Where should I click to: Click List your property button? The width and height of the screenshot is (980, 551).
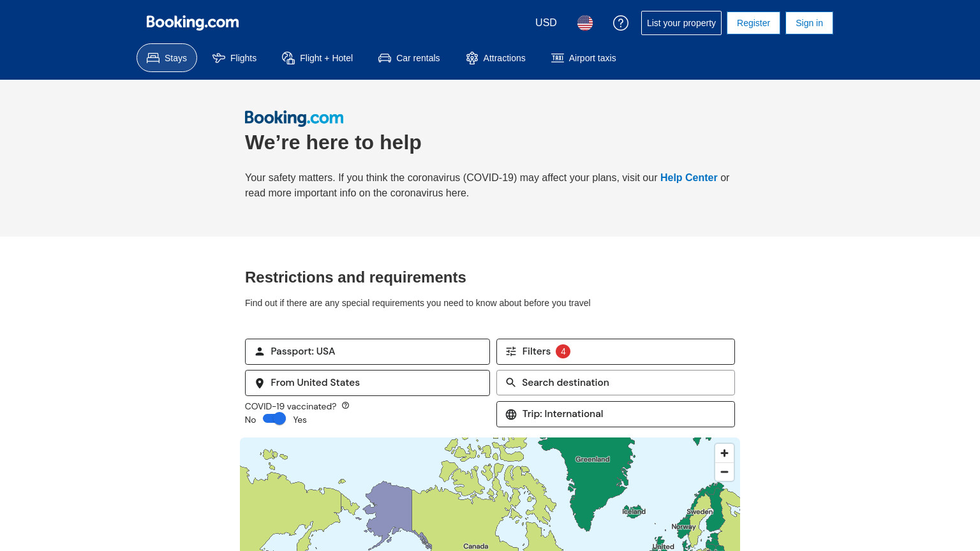[x=681, y=23]
